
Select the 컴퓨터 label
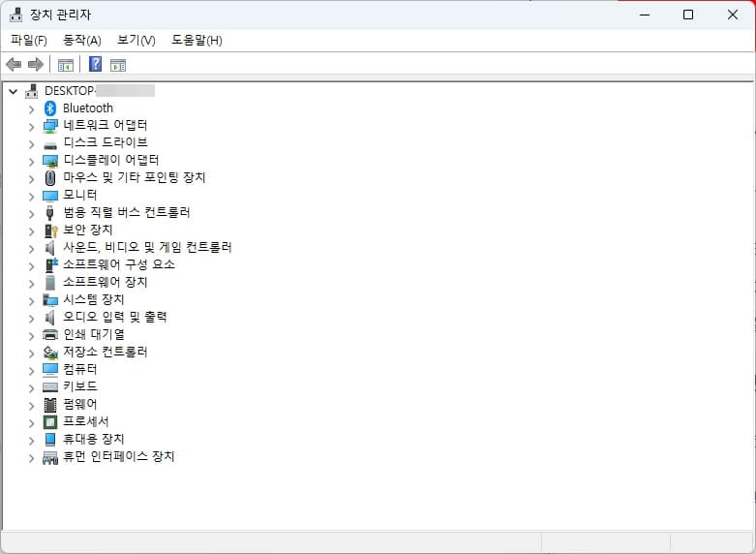pyautogui.click(x=80, y=369)
